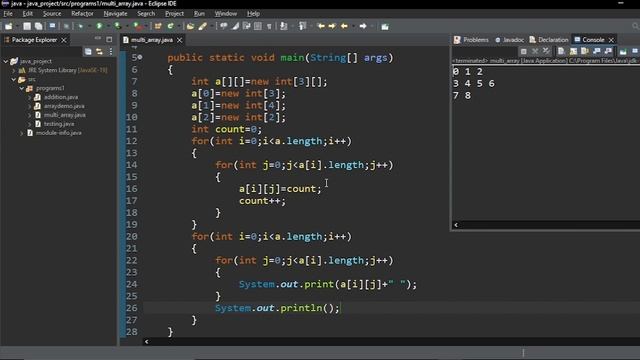Open the Refactor menu
The width and height of the screenshot is (640, 360).
[x=82, y=13]
